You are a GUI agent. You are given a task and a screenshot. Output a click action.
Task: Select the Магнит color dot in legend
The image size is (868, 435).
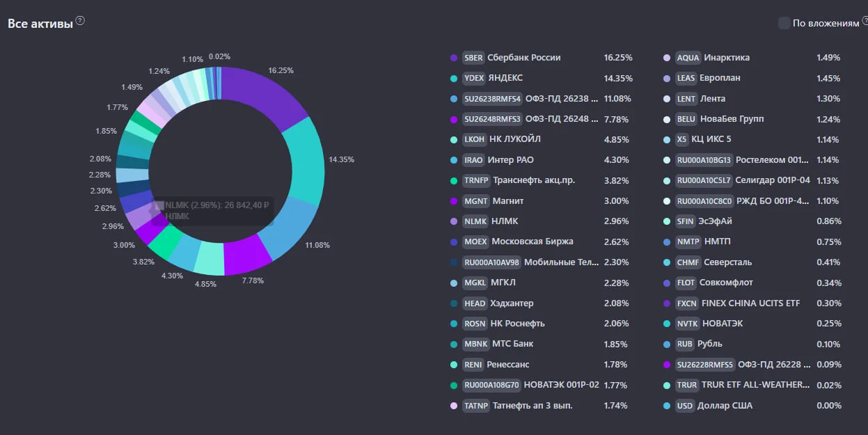click(x=454, y=201)
